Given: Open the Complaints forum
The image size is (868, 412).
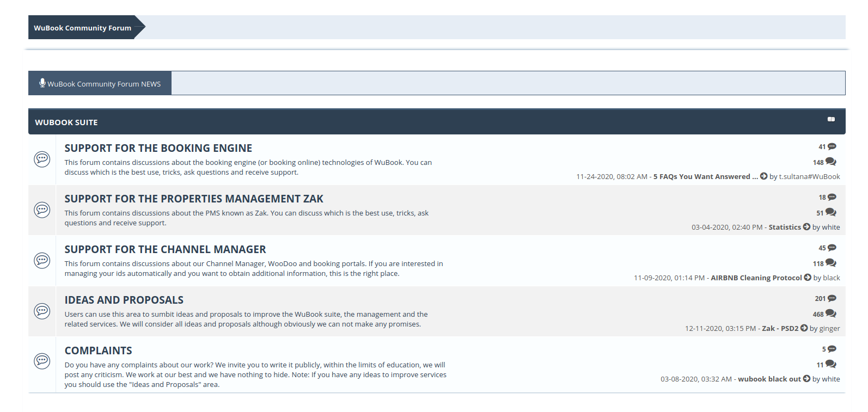Looking at the screenshot, I should (x=99, y=350).
